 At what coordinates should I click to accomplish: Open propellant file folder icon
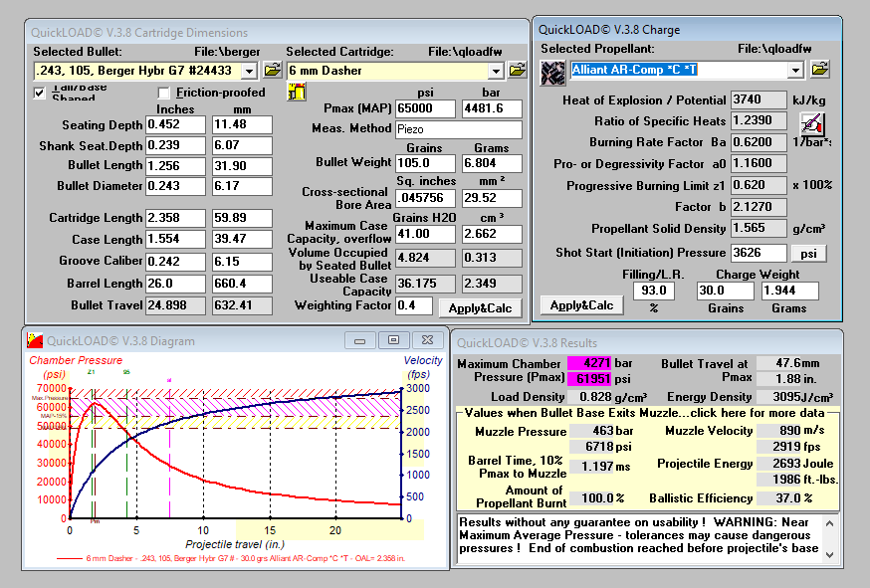820,70
